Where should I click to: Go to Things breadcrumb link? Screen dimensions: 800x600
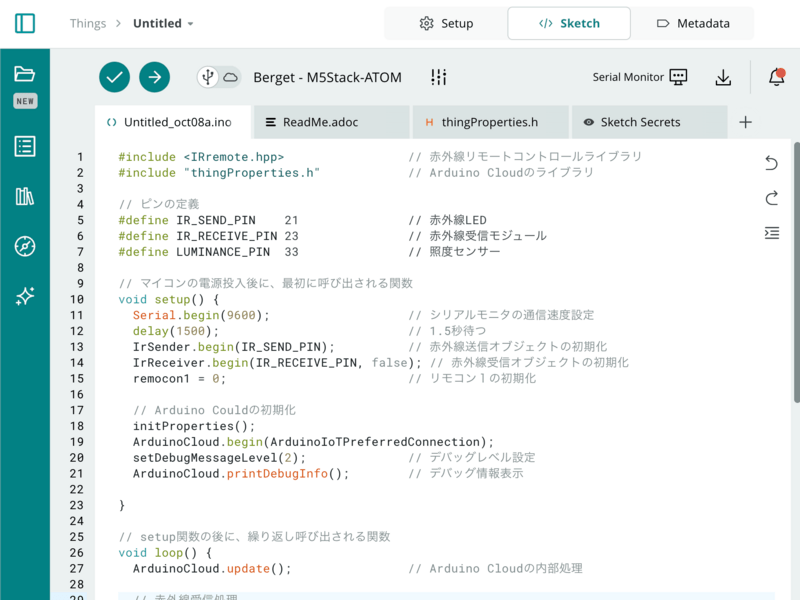tap(88, 23)
